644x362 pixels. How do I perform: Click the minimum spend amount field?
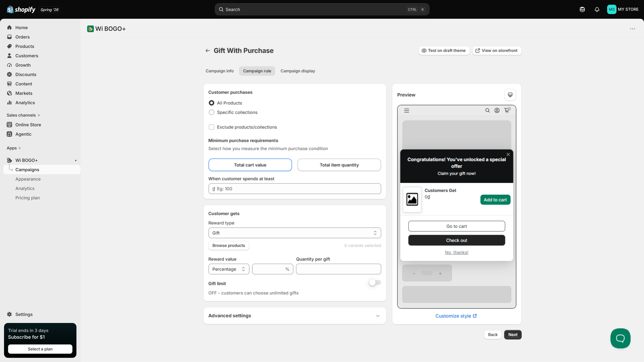click(x=295, y=189)
